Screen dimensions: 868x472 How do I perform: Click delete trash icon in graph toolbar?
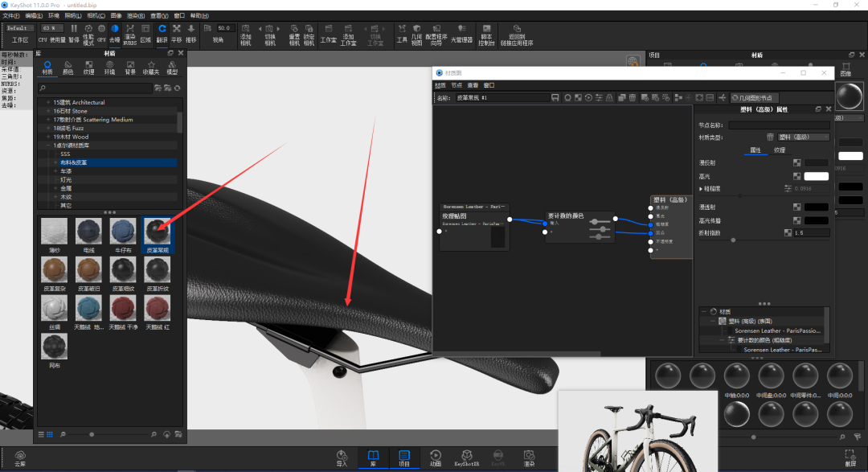(633, 97)
